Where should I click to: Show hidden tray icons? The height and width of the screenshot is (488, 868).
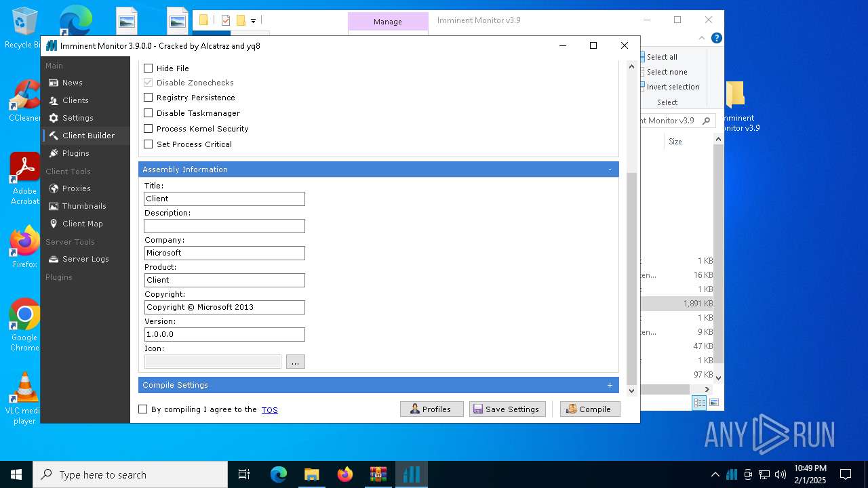pos(715,474)
